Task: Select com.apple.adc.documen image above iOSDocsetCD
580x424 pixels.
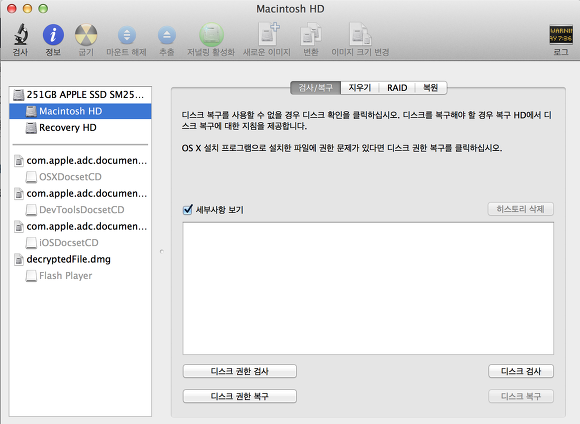Action: tap(80, 226)
